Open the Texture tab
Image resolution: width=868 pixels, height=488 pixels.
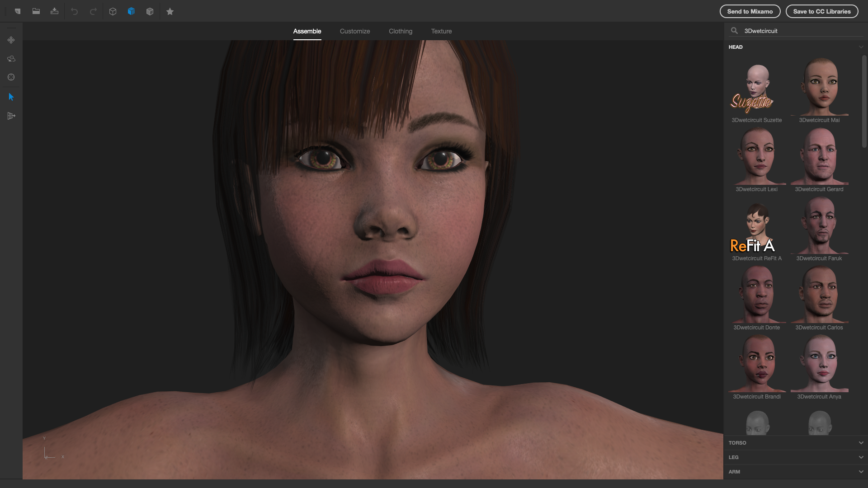coord(441,31)
